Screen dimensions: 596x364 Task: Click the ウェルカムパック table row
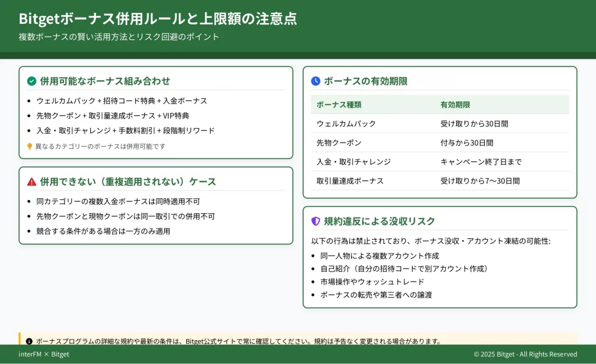click(x=439, y=123)
